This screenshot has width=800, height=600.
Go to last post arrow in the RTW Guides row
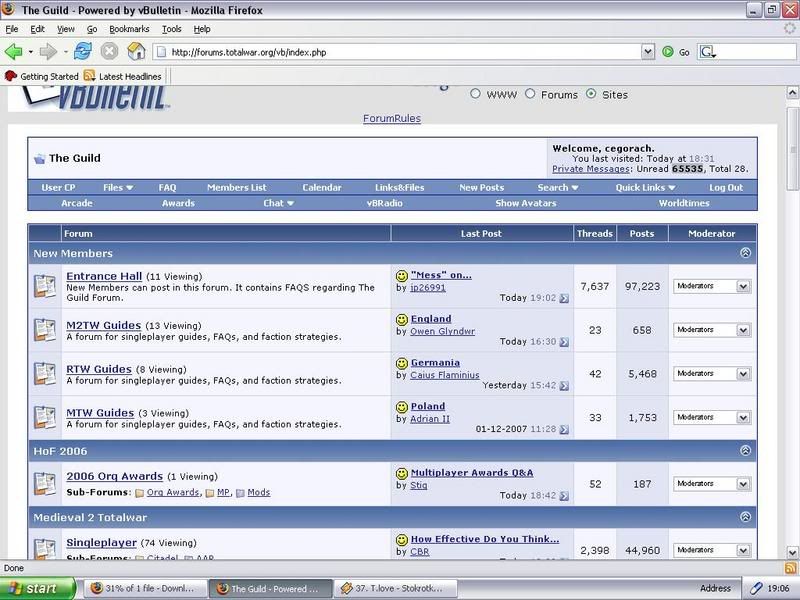coord(564,386)
